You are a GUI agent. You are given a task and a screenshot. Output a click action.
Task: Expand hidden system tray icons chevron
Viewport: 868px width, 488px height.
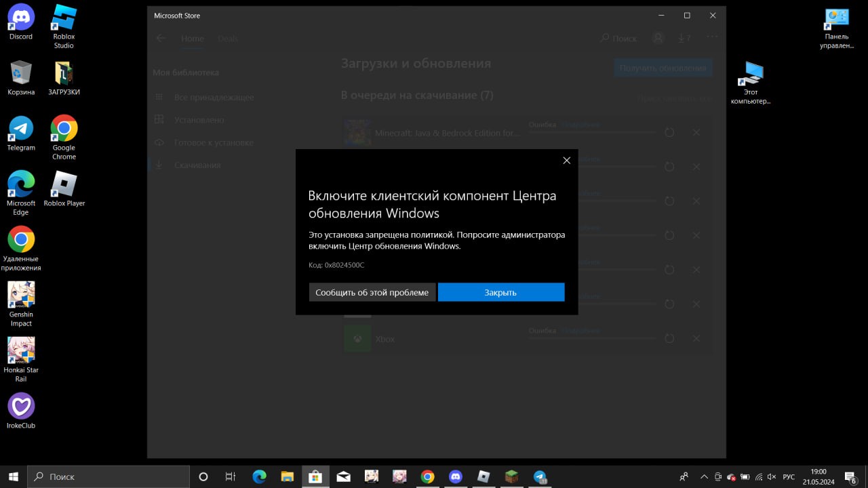coord(704,476)
